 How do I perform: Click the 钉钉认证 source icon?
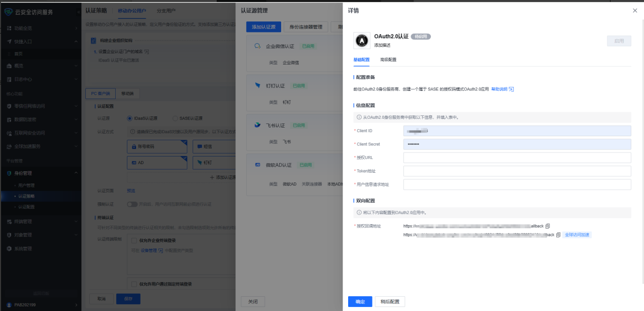(258, 86)
